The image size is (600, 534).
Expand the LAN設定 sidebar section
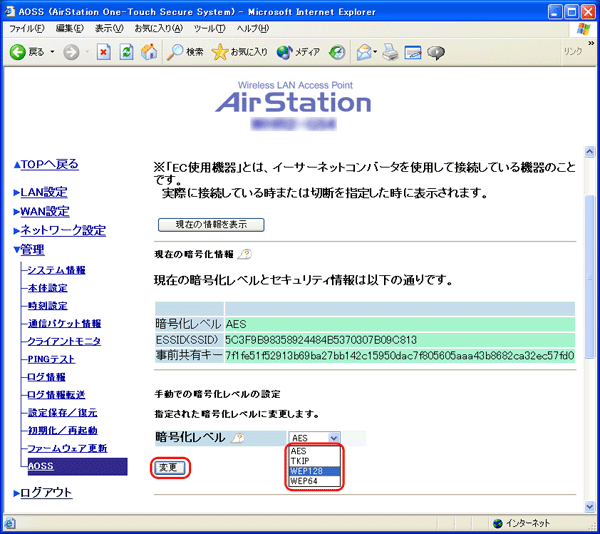tap(44, 192)
